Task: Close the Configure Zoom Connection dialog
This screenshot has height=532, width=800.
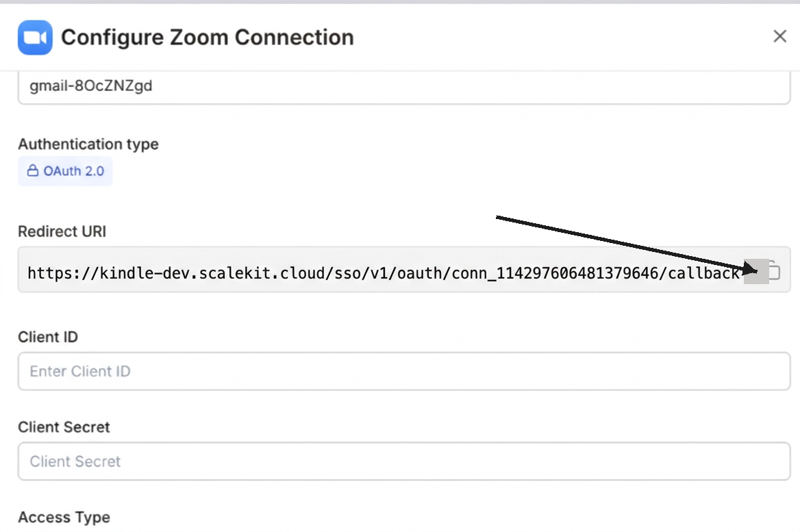Action: pos(779,36)
